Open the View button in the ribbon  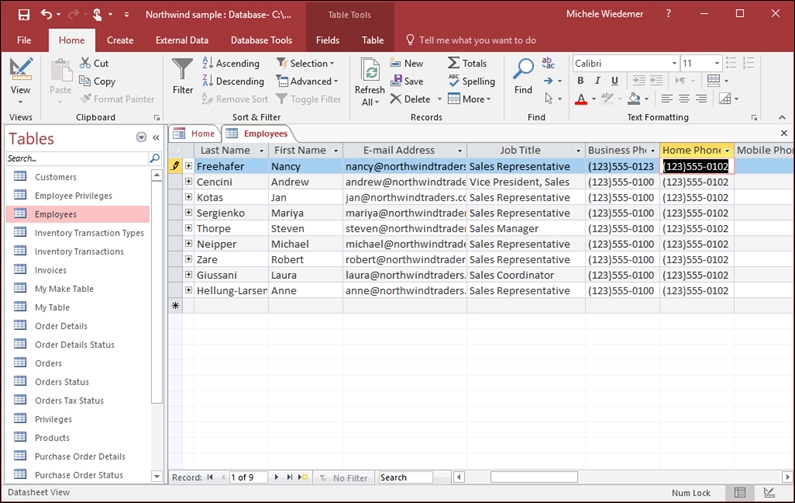20,81
